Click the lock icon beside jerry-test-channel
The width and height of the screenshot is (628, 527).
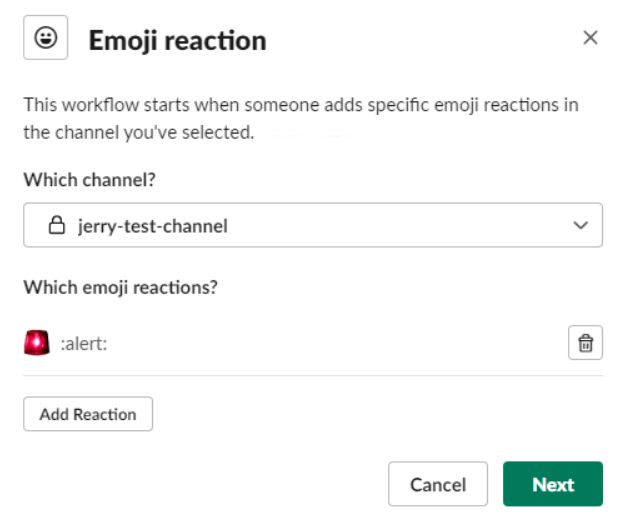point(56,225)
